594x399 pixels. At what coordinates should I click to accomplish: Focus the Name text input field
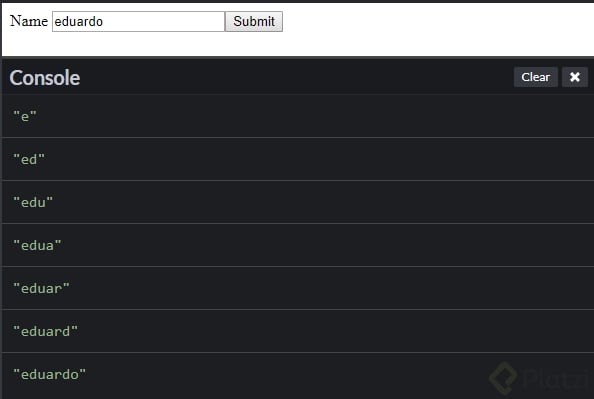(138, 21)
